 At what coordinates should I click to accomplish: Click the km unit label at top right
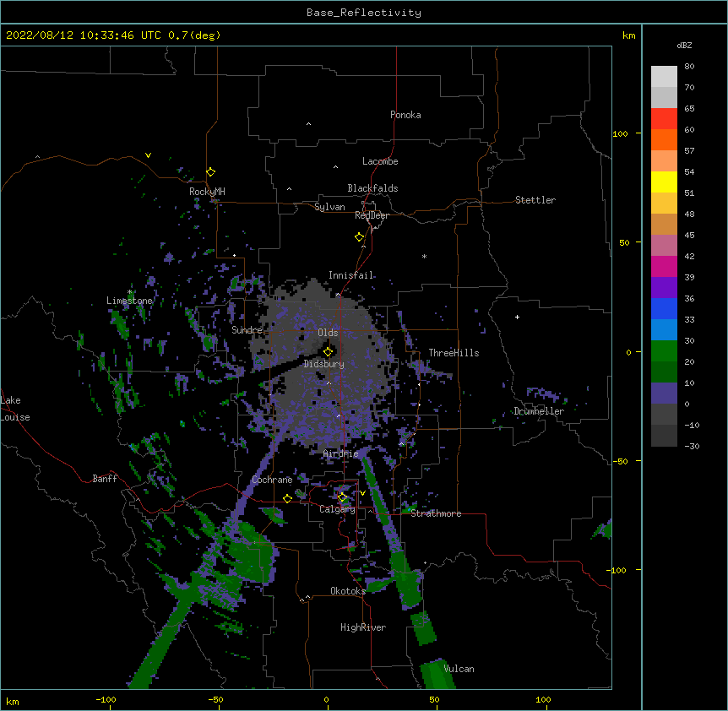[x=628, y=35]
